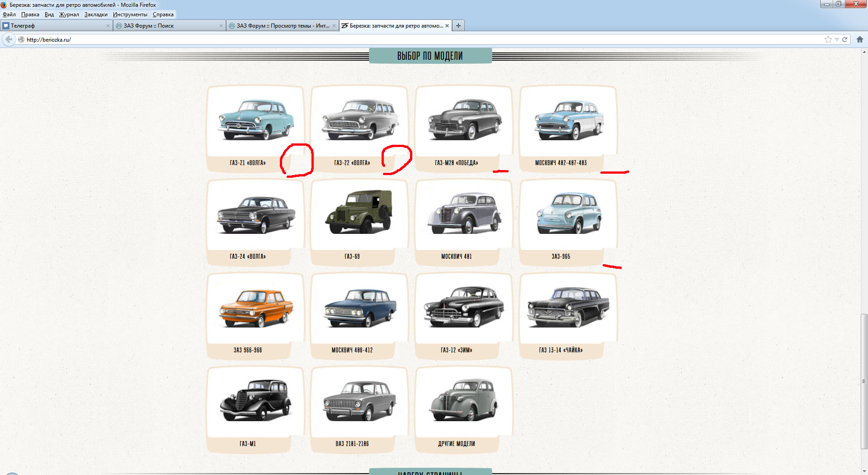Image resolution: width=868 pixels, height=475 pixels.
Task: Click the ЗАЗ-965 label
Action: (x=561, y=256)
